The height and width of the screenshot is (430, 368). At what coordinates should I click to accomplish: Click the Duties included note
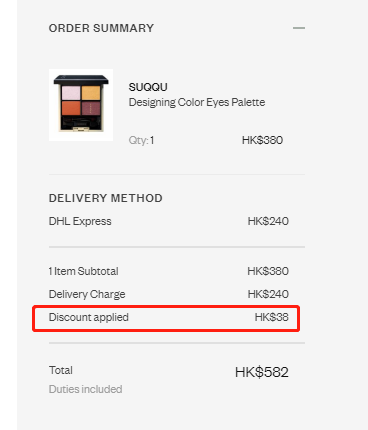[85, 389]
